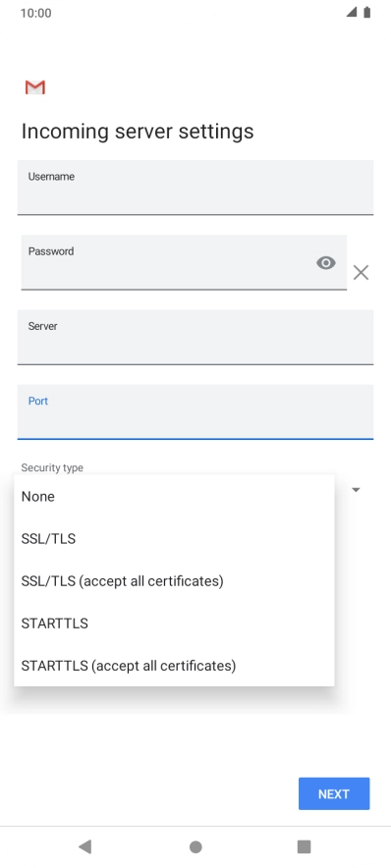Tap the Android back navigation icon

point(84,846)
